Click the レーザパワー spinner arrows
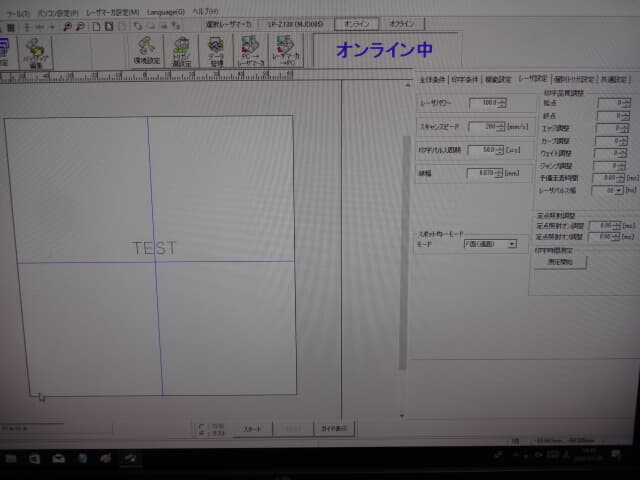 coord(502,102)
